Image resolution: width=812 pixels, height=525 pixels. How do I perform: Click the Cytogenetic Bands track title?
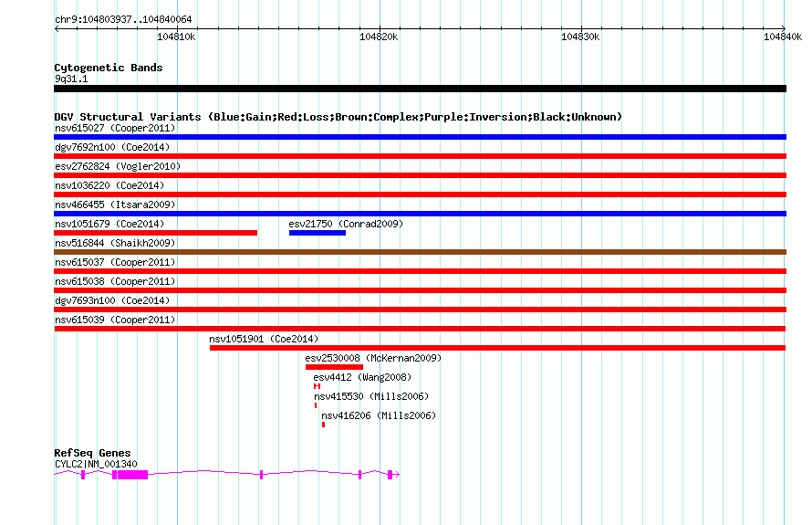coord(109,68)
